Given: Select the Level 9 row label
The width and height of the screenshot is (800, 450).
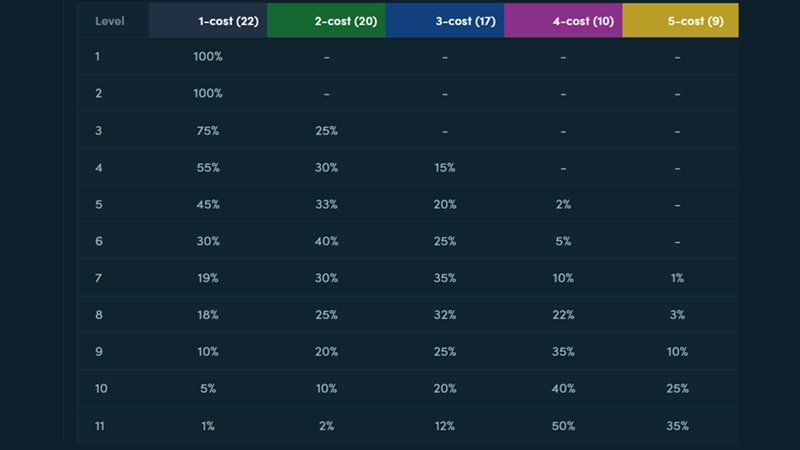Looking at the screenshot, I should click(x=97, y=352).
